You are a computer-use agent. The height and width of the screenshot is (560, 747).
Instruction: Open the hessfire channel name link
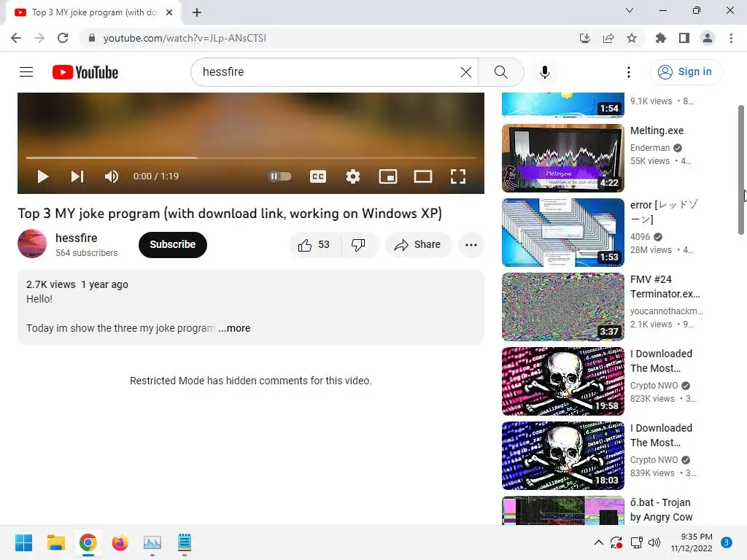tap(76, 238)
